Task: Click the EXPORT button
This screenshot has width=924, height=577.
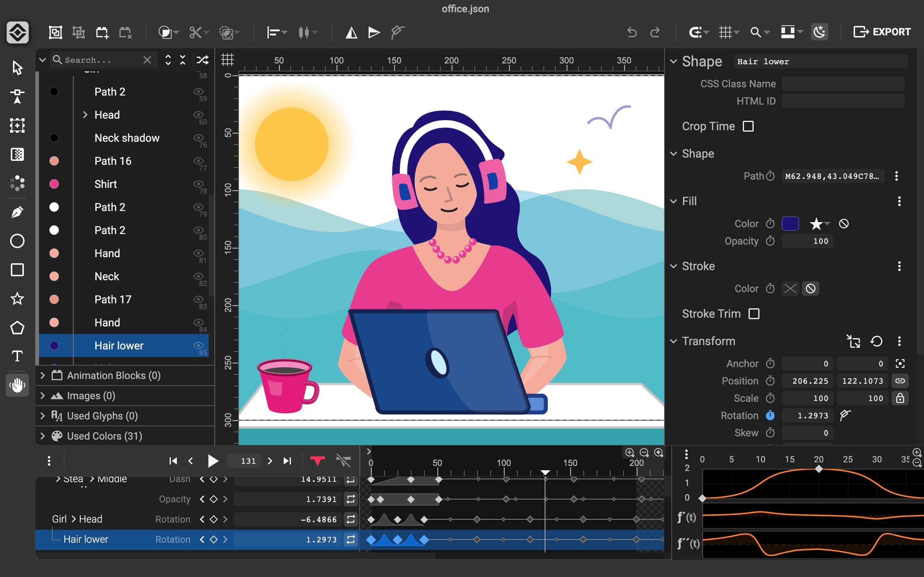Action: click(x=882, y=31)
